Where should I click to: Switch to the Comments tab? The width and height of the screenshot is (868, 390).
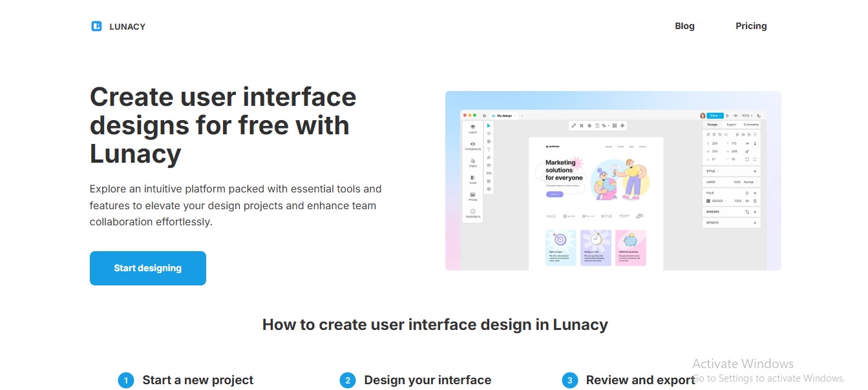[x=751, y=125]
